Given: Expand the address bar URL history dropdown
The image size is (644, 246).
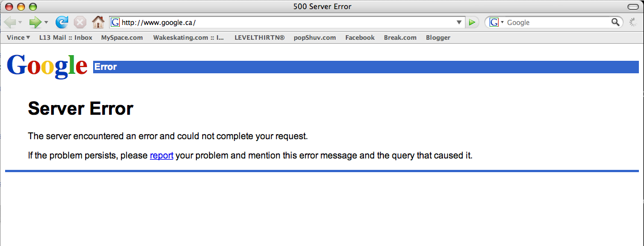Looking at the screenshot, I should click(459, 23).
